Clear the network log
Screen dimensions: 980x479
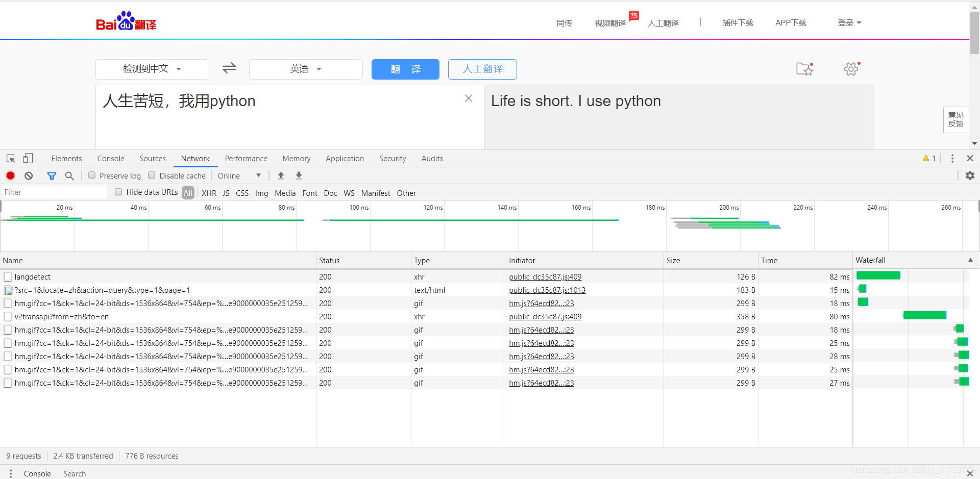click(x=29, y=175)
